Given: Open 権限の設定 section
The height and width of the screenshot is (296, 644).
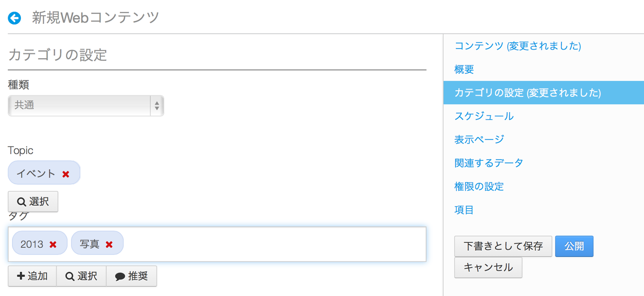Looking at the screenshot, I should coord(479,187).
